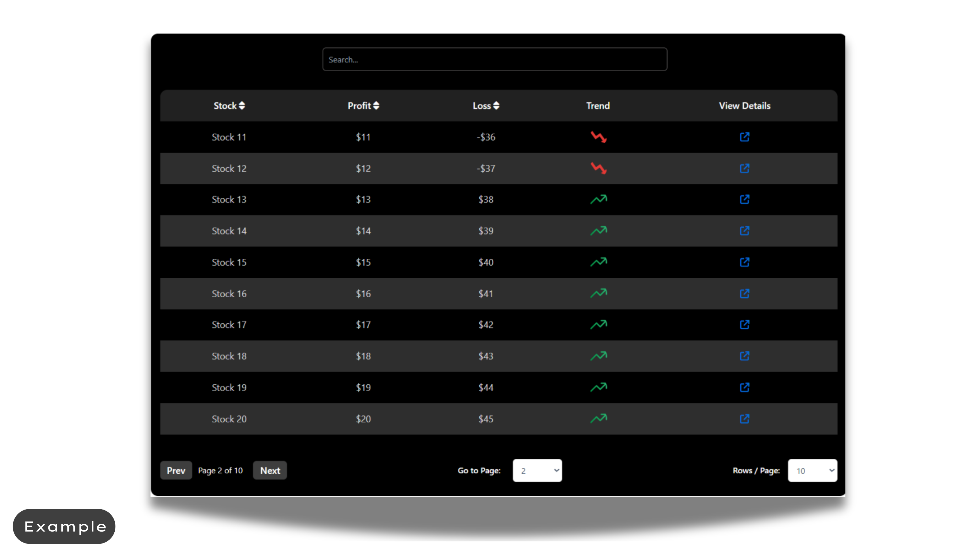
Task: Click the 'Stock 19' cell
Action: [x=229, y=387]
